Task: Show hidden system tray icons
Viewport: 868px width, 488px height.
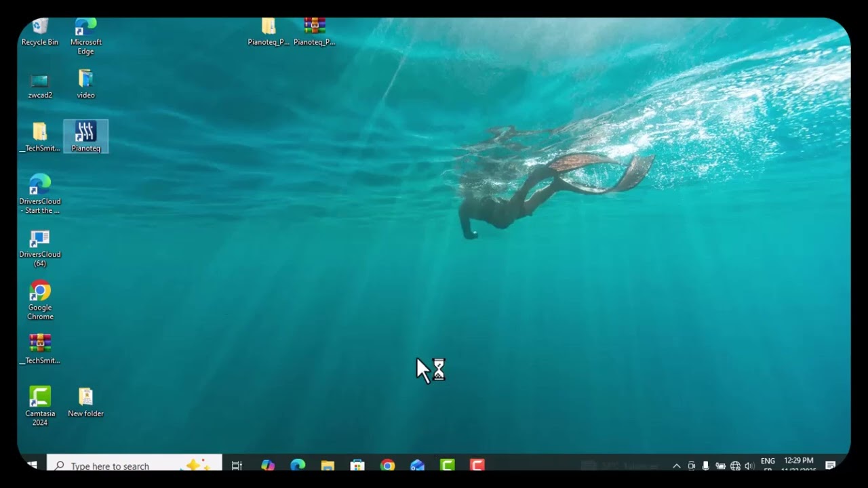Action: [x=676, y=466]
